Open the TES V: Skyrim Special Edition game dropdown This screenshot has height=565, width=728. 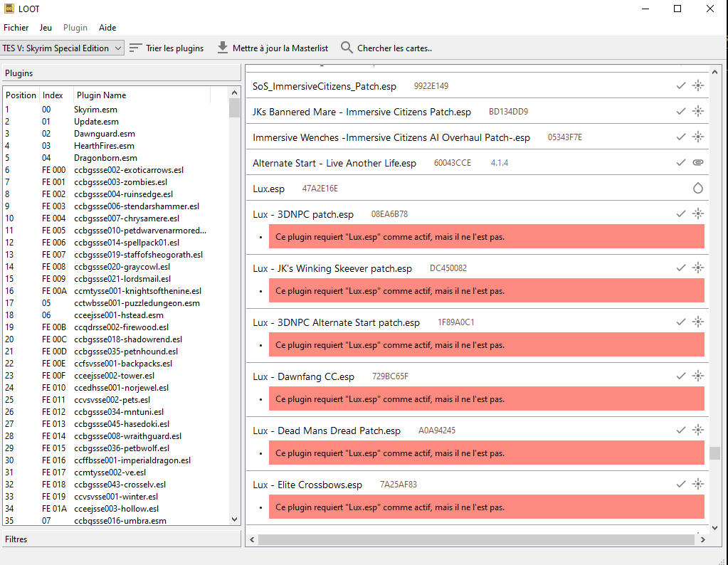click(x=63, y=48)
